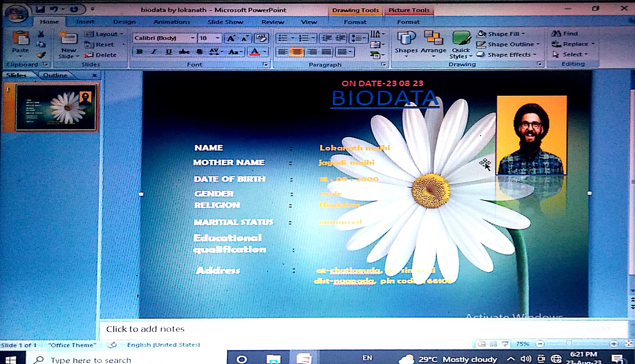Click the Clear All Formatting icon
The image size is (635, 364).
261,38
